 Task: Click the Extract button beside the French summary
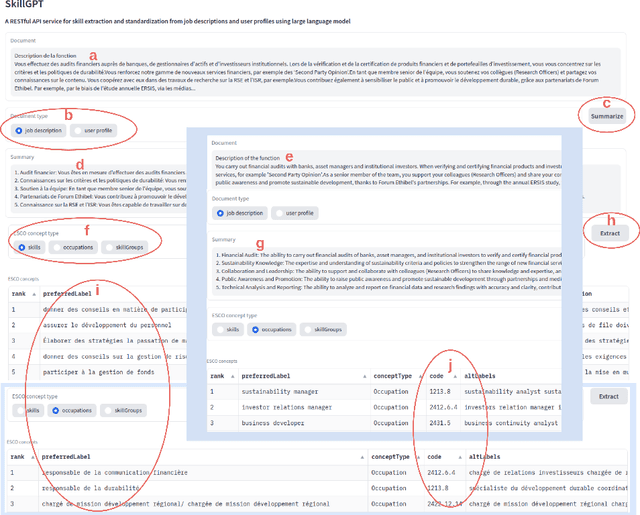click(610, 233)
